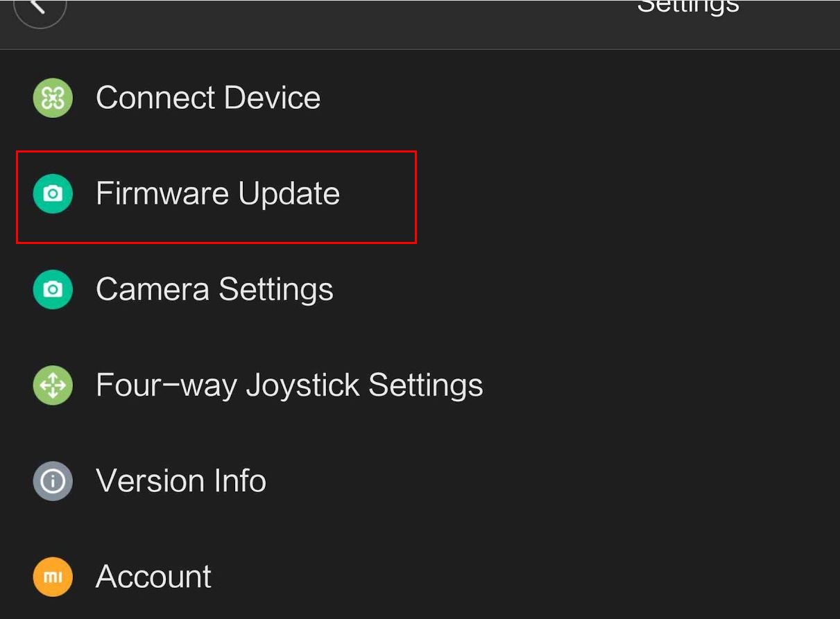The image size is (840, 619).
Task: Open Four-way Joystick Settings text label
Action: 289,385
